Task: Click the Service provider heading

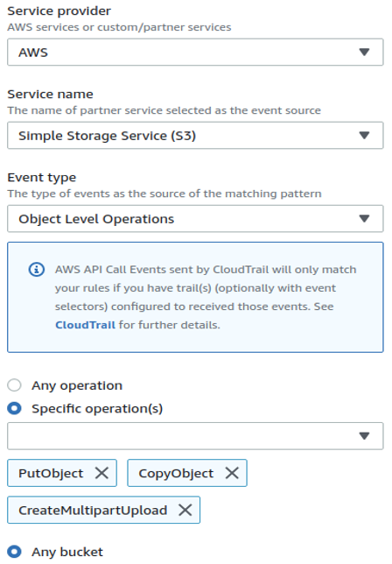Action: (x=59, y=11)
